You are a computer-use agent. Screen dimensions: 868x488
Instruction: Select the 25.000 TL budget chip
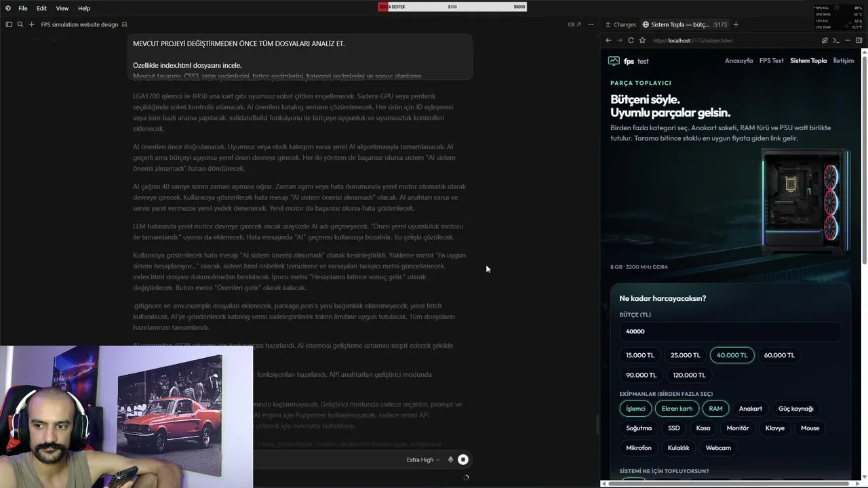[x=686, y=355]
